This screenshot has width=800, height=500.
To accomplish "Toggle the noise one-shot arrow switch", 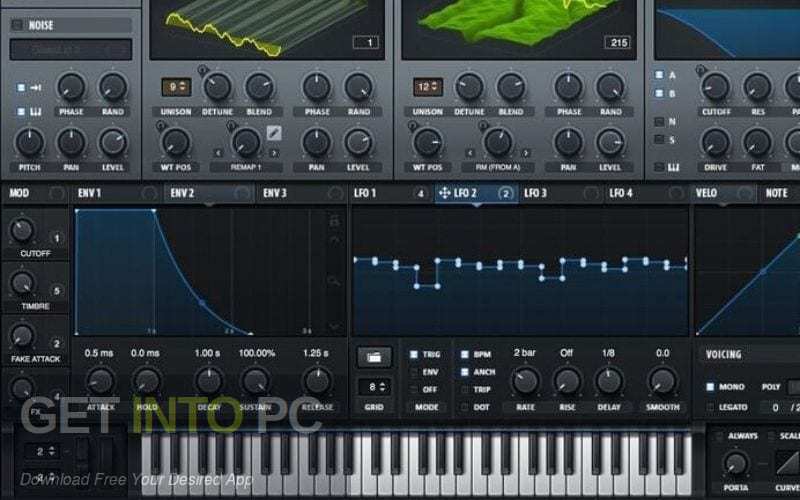I will click(21, 88).
